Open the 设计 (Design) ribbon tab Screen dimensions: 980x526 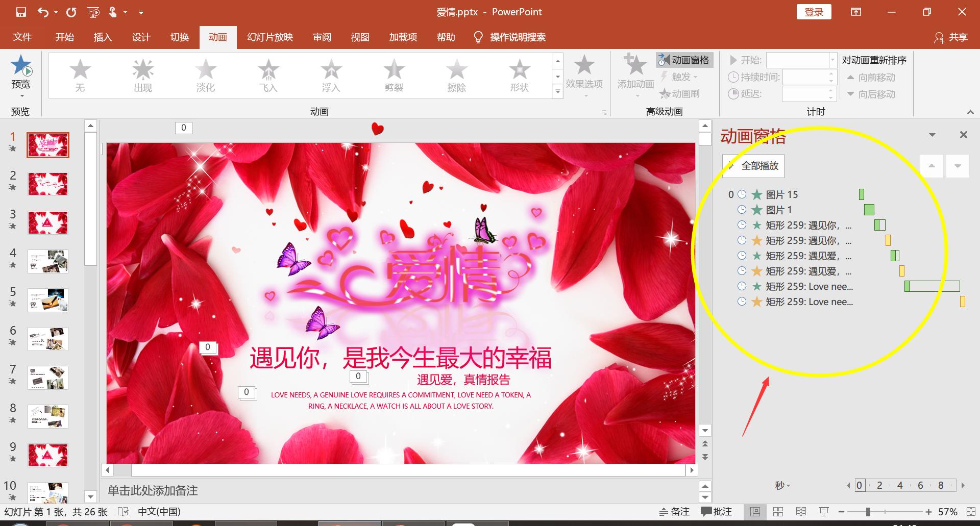pos(141,37)
